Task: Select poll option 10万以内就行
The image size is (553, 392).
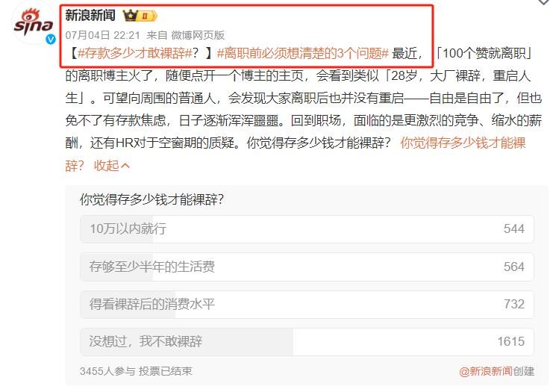Action: [x=307, y=229]
